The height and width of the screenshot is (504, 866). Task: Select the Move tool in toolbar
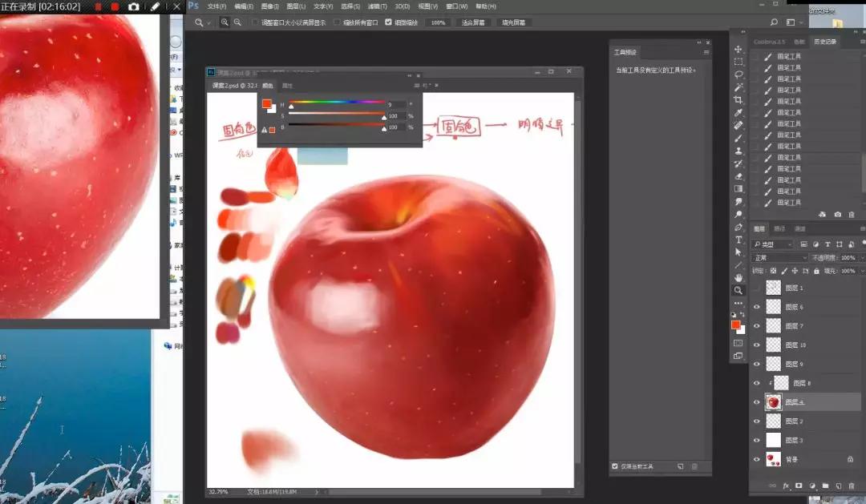pos(739,50)
